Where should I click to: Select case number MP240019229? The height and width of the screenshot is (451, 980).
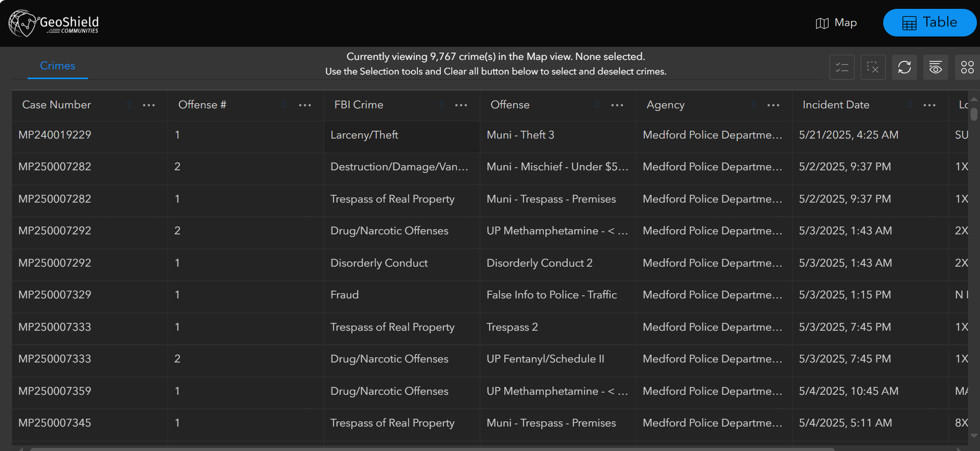[55, 135]
